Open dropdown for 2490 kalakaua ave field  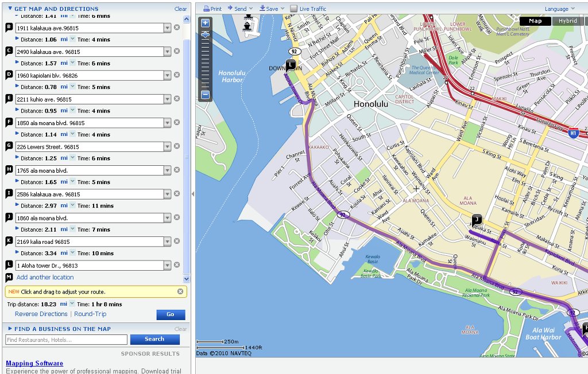[x=167, y=52]
